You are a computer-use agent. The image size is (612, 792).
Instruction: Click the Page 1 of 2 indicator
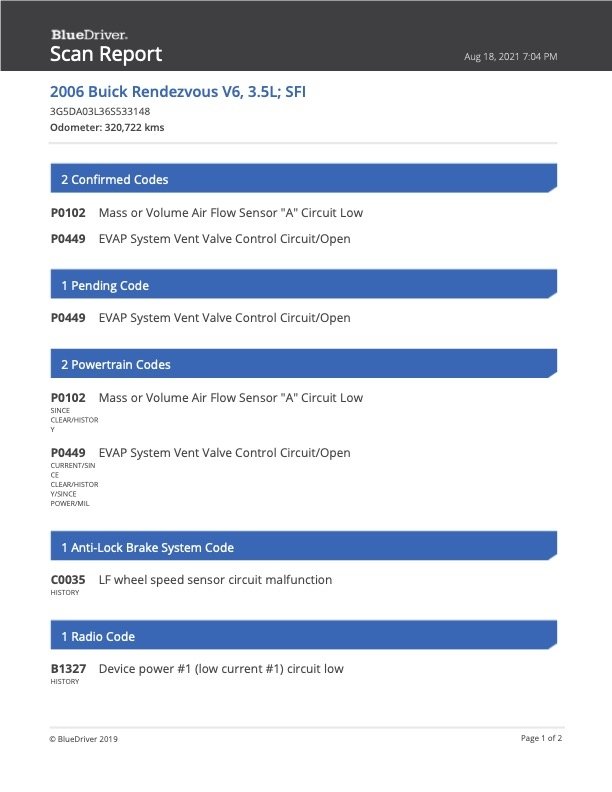coord(541,738)
